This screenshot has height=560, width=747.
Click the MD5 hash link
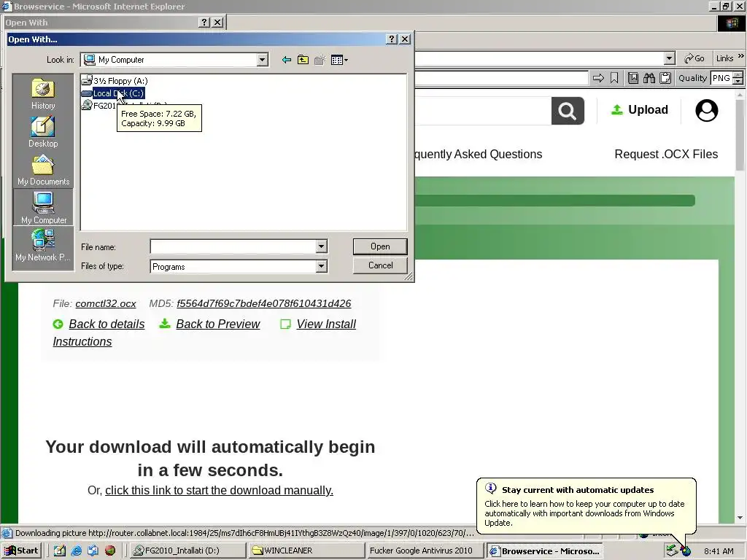click(264, 304)
